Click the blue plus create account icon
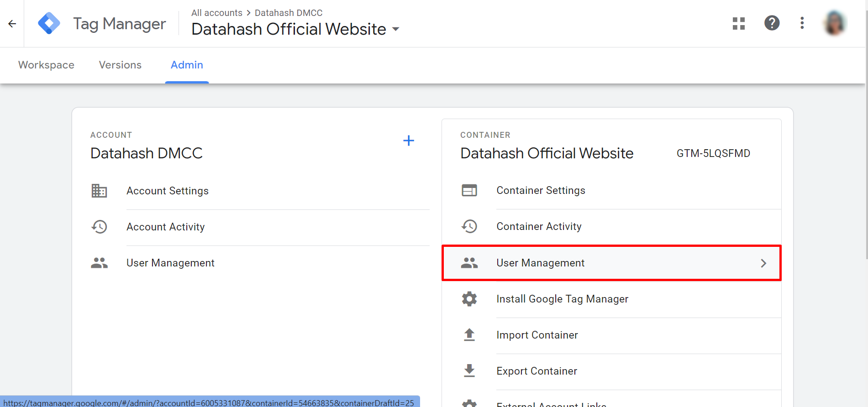 (409, 141)
